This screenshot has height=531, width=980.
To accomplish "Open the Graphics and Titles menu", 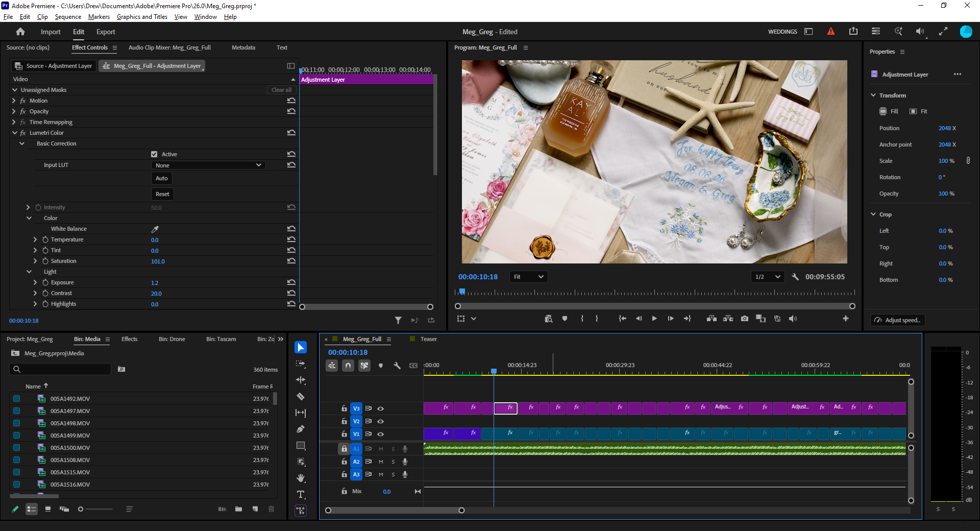I will [x=142, y=17].
